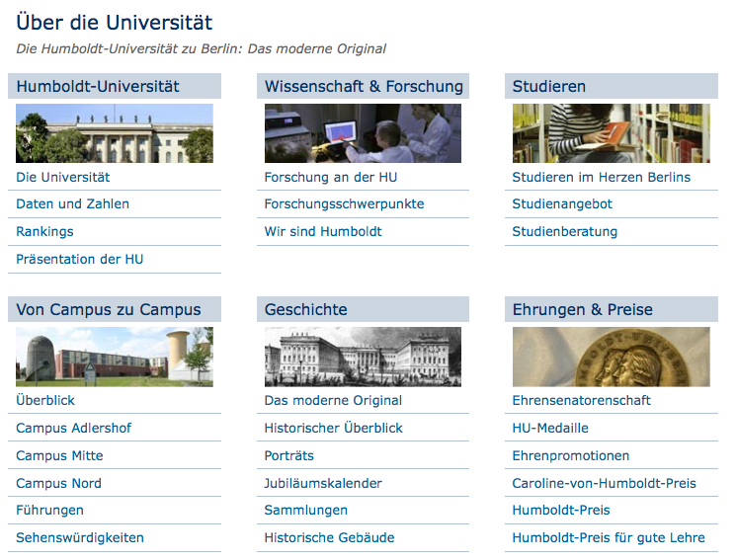Open the Humboldt-Universität section heading
This screenshot has width=736, height=560.
point(98,87)
